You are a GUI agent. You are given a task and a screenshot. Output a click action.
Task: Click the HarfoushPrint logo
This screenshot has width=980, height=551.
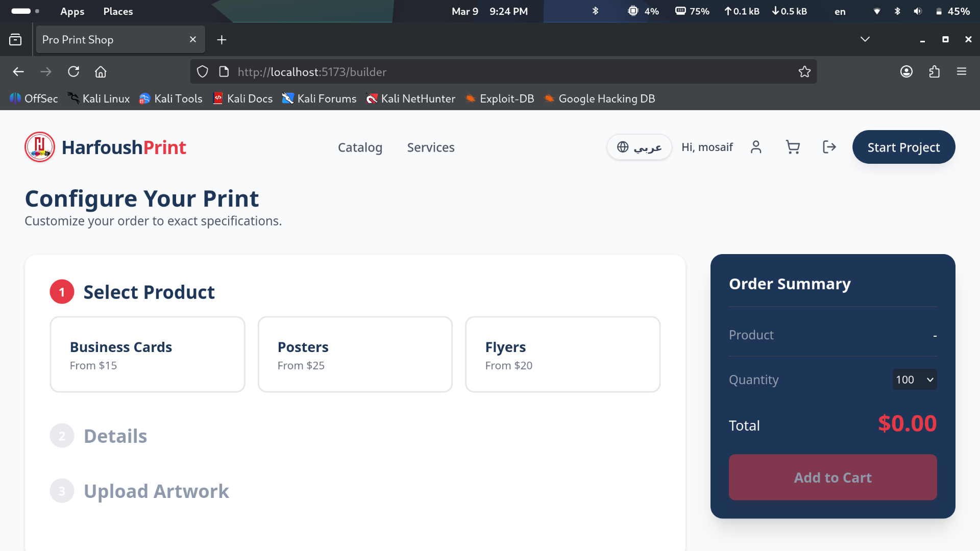point(106,147)
